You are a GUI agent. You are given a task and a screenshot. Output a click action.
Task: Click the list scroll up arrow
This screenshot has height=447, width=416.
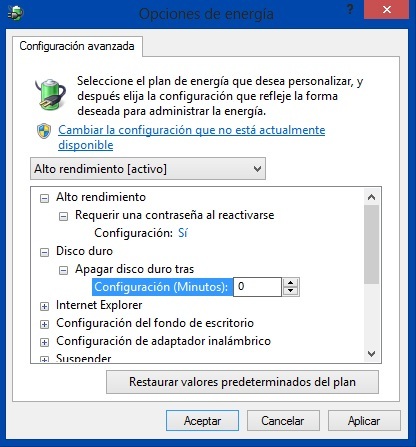tap(371, 197)
